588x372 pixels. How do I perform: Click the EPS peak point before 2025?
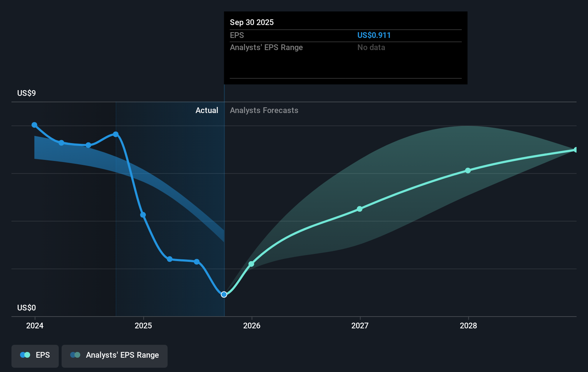tap(116, 134)
